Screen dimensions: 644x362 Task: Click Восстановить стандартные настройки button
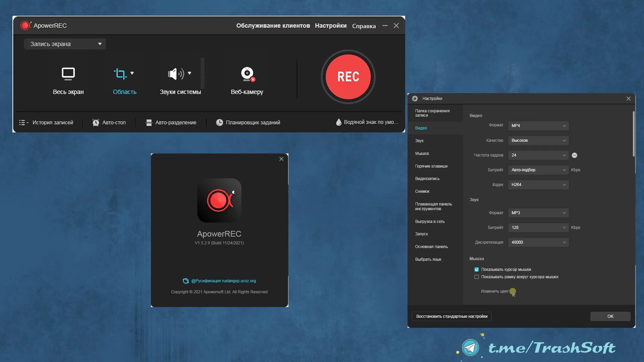point(451,316)
